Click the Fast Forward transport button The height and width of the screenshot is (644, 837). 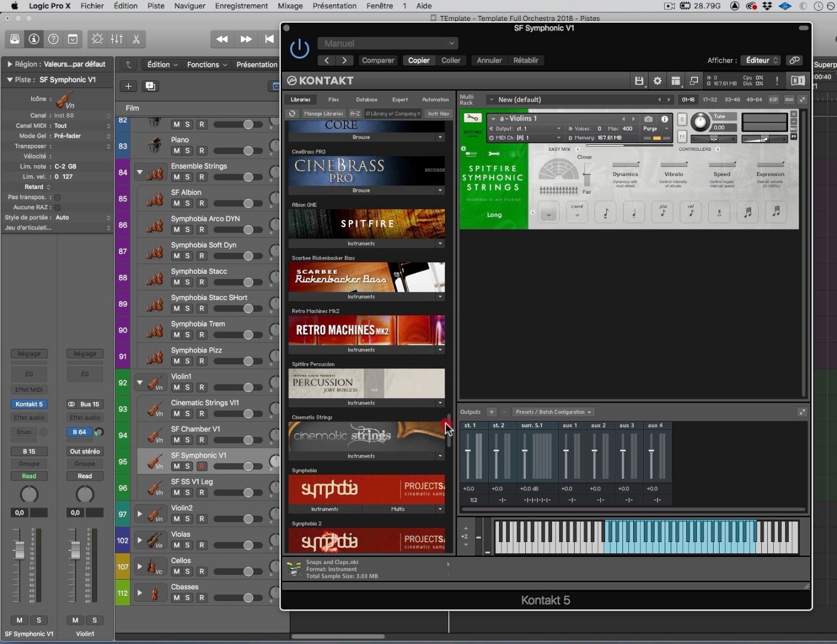coord(246,39)
